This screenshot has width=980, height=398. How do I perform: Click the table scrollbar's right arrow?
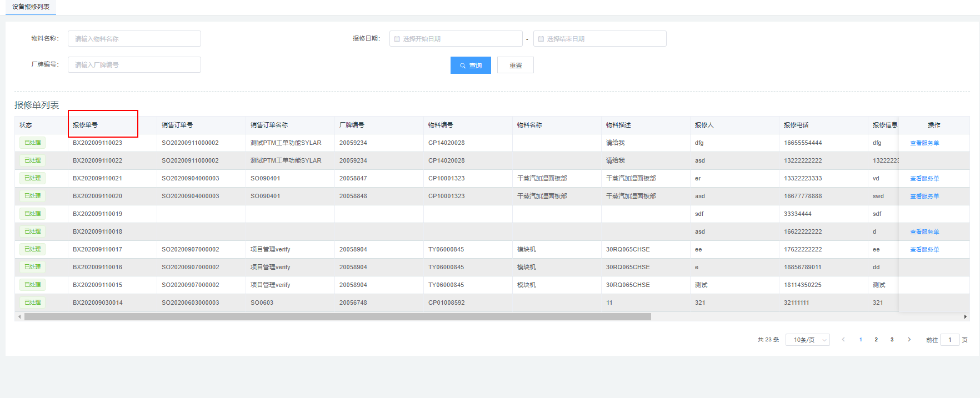(x=965, y=317)
